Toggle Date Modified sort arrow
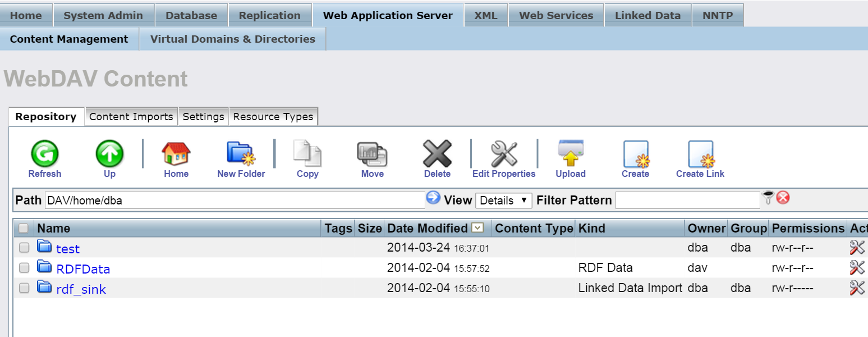The width and height of the screenshot is (868, 337). click(x=477, y=227)
